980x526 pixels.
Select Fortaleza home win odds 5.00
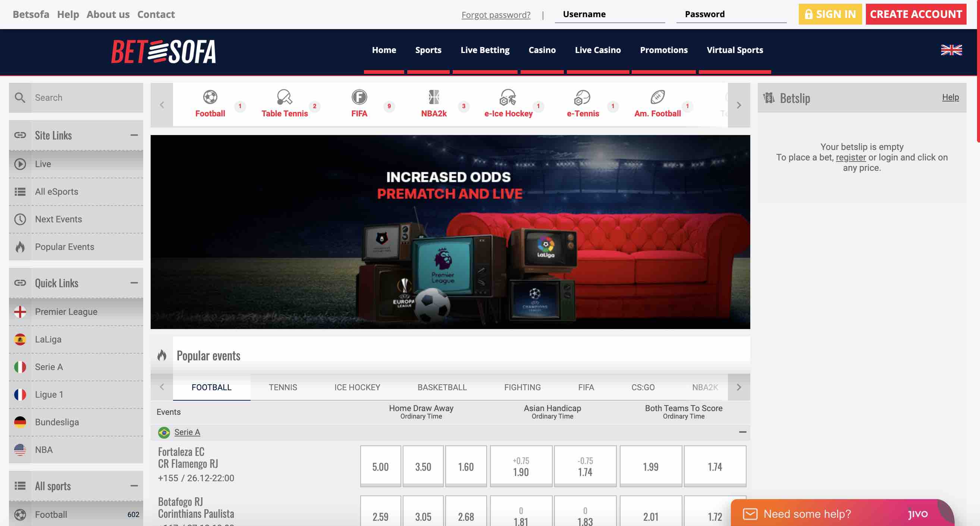point(380,466)
